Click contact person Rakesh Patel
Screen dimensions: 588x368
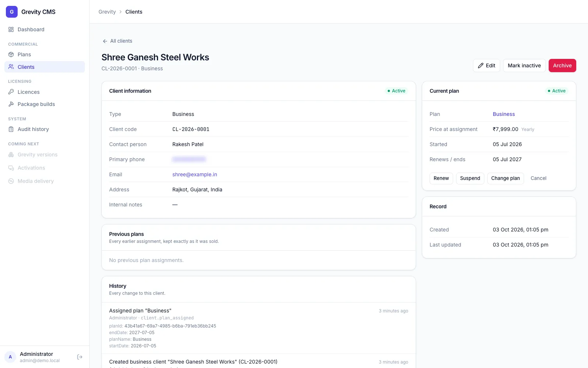[x=188, y=144]
